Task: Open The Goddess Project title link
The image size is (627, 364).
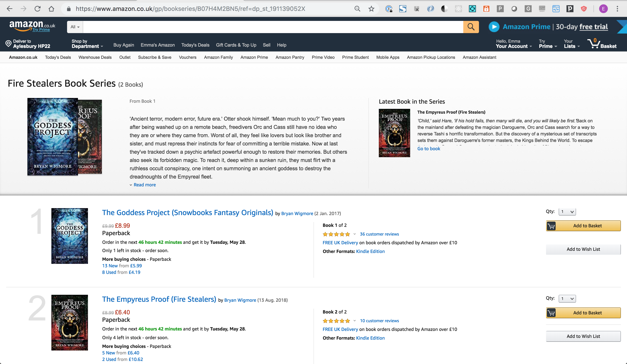Action: (188, 212)
